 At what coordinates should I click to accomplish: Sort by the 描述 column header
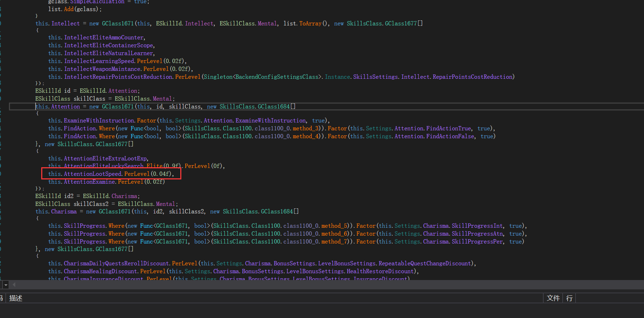coord(16,298)
